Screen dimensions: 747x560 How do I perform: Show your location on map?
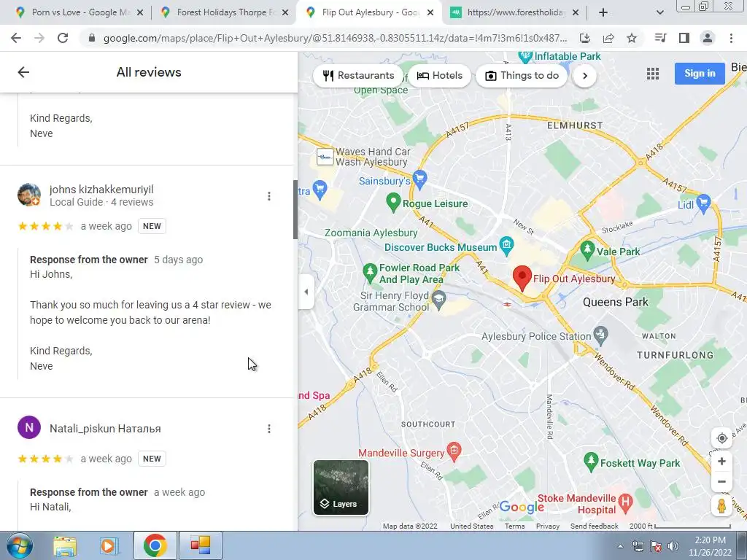pos(721,438)
